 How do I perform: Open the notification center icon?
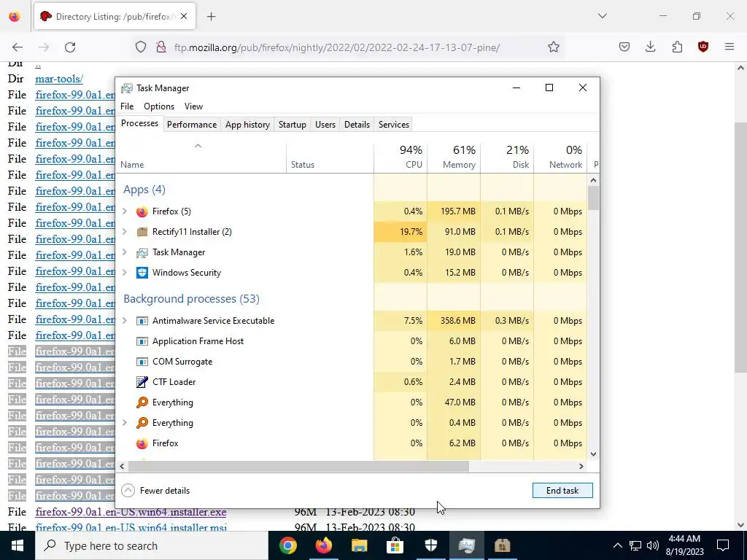[723, 545]
